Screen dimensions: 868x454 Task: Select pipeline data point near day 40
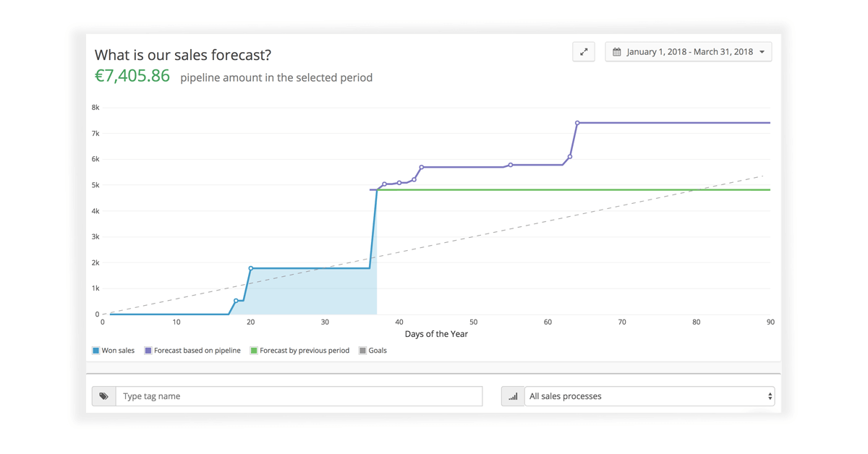click(x=399, y=183)
